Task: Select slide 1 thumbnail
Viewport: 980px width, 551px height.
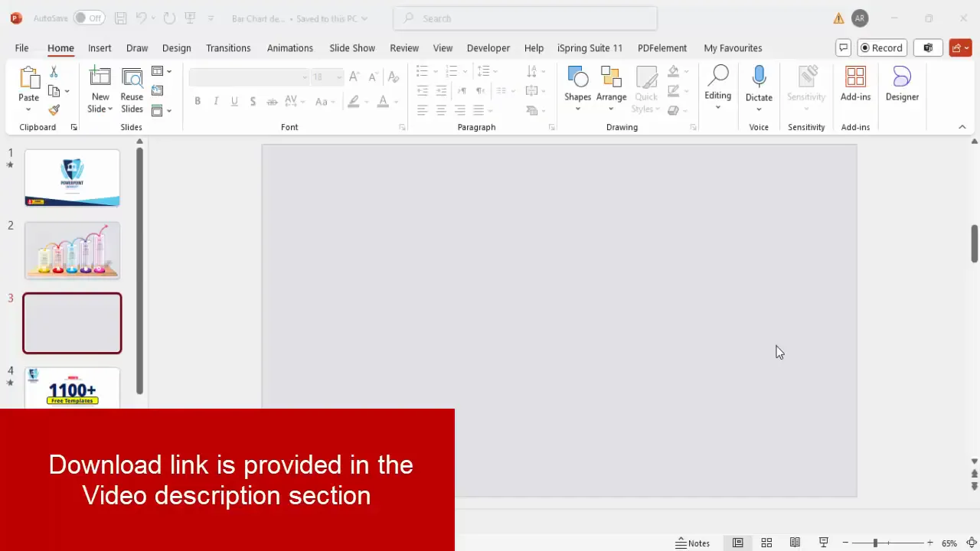Action: [x=72, y=178]
